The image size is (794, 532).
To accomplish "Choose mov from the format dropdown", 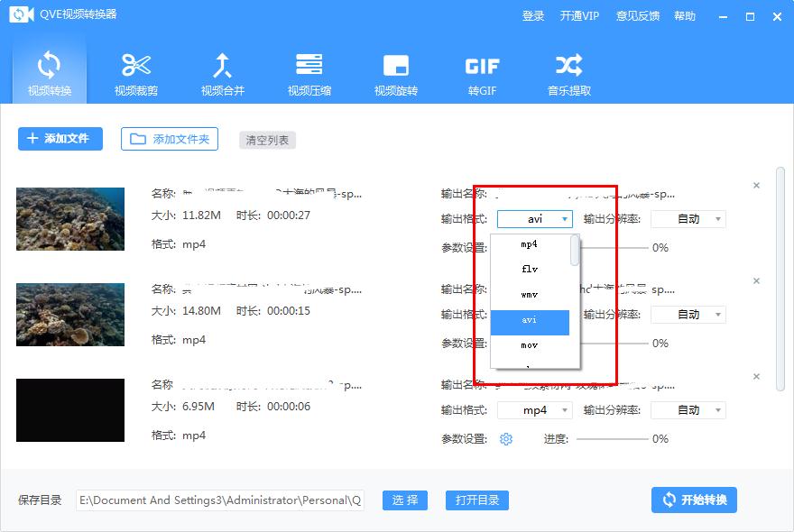I will [531, 345].
